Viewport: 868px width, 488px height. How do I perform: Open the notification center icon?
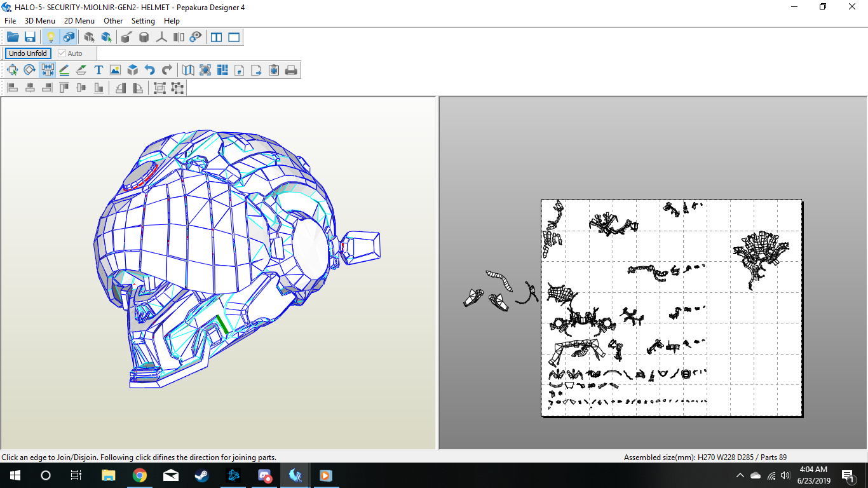pyautogui.click(x=848, y=475)
